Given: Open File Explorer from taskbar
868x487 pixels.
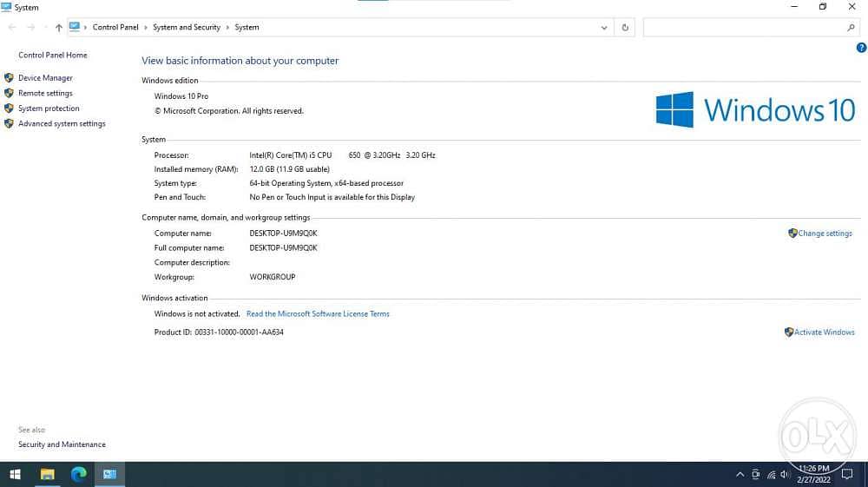Looking at the screenshot, I should pyautogui.click(x=47, y=474).
